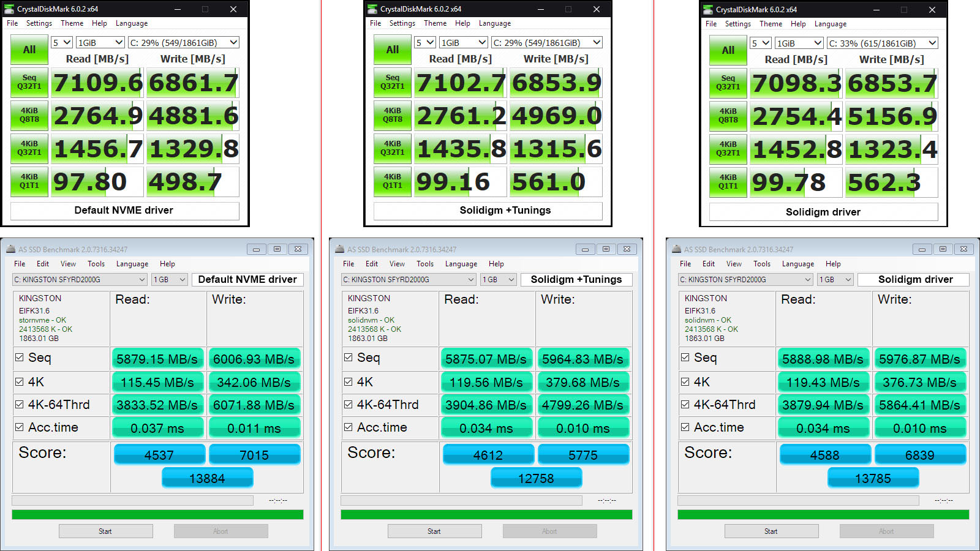Uncheck Seq test in Solidigm +Tunings AS SSD

pos(349,358)
